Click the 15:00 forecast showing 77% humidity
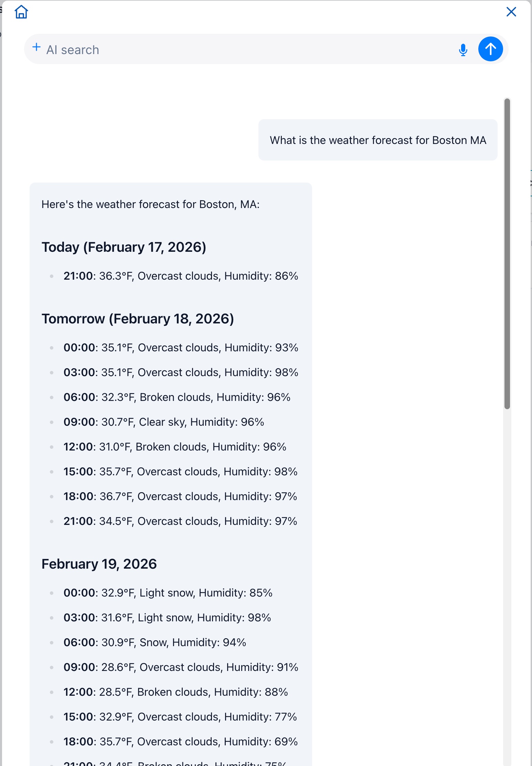Image resolution: width=532 pixels, height=766 pixels. coord(180,716)
